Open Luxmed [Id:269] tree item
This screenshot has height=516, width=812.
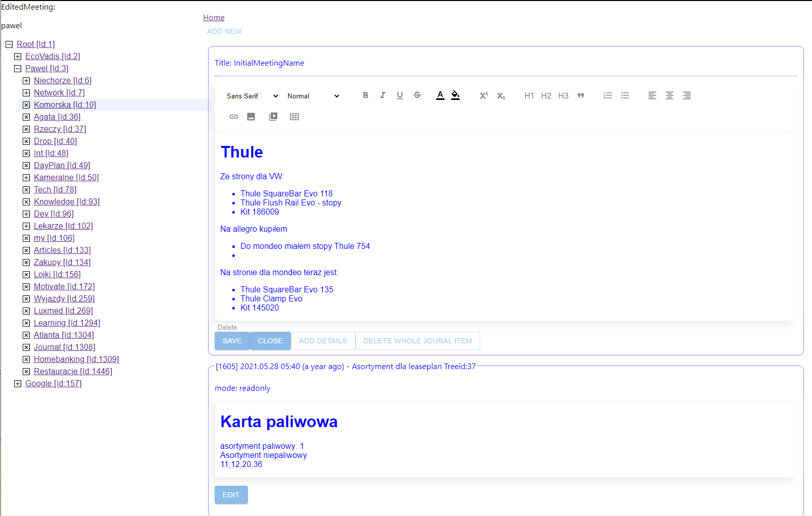coord(63,311)
